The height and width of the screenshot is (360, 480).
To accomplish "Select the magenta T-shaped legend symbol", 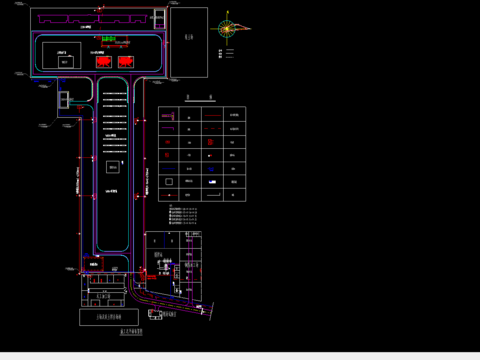I will (168, 116).
